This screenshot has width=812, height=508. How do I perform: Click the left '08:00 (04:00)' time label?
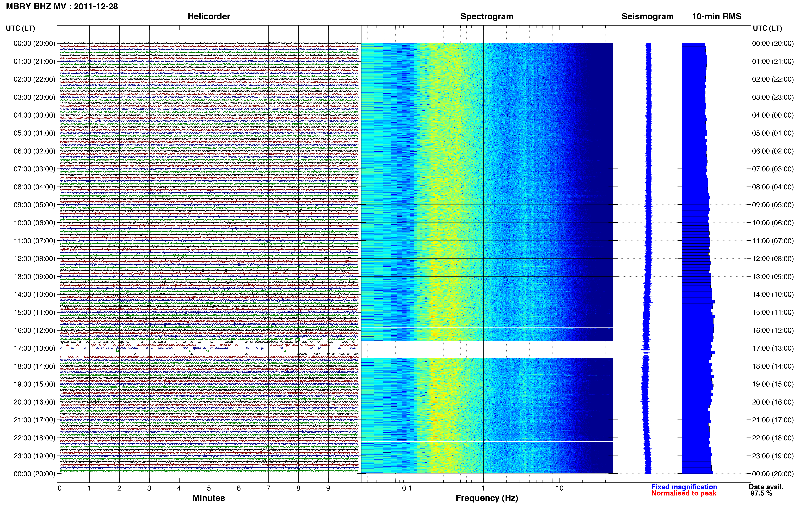point(34,187)
